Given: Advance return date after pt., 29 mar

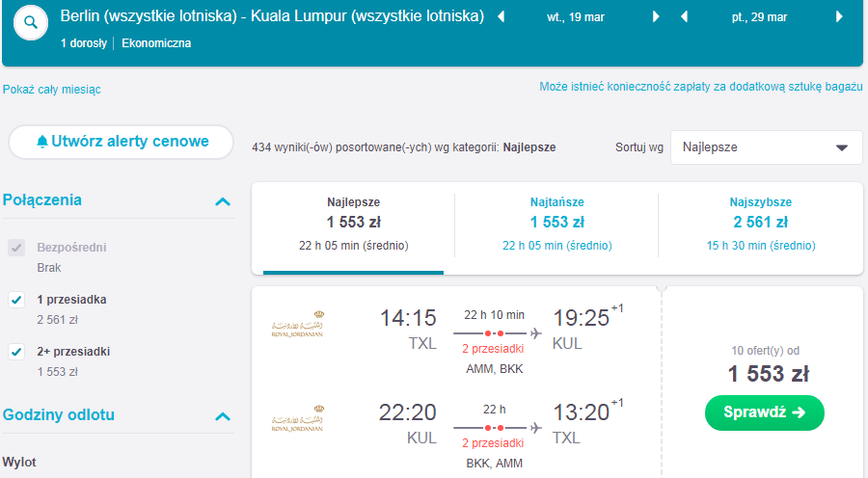Looking at the screenshot, I should point(839,16).
